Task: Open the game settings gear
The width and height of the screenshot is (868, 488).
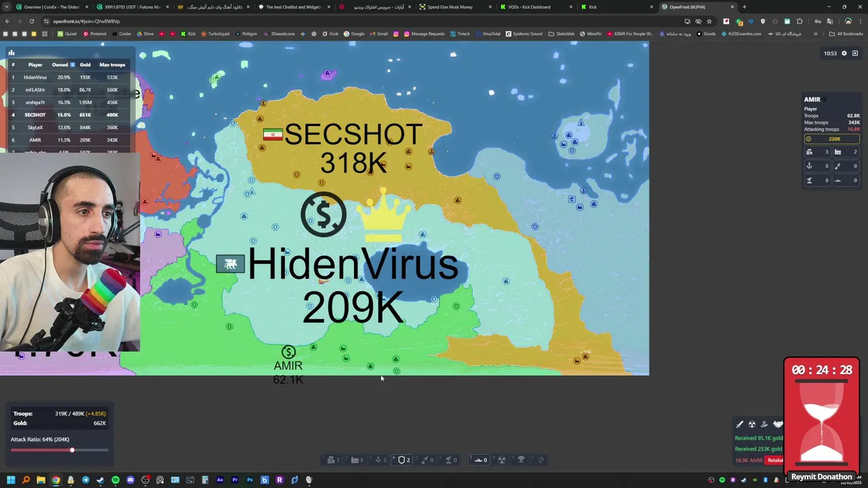Action: pos(844,53)
